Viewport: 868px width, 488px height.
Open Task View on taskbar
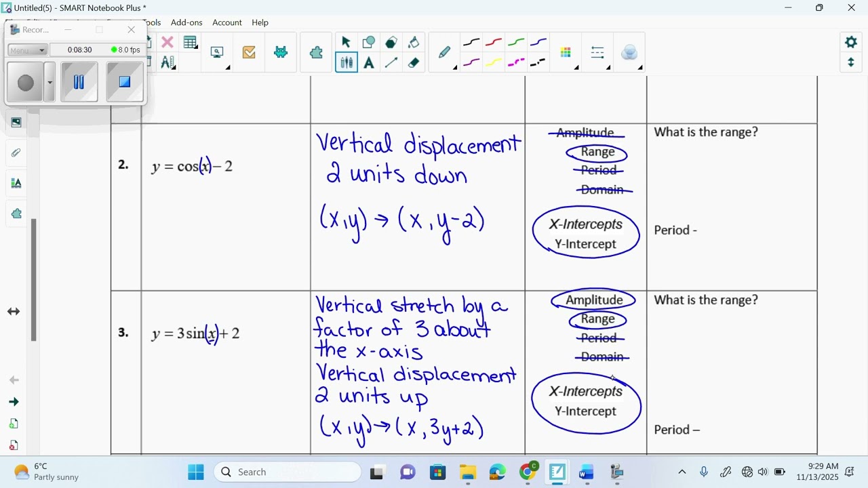pyautogui.click(x=376, y=472)
